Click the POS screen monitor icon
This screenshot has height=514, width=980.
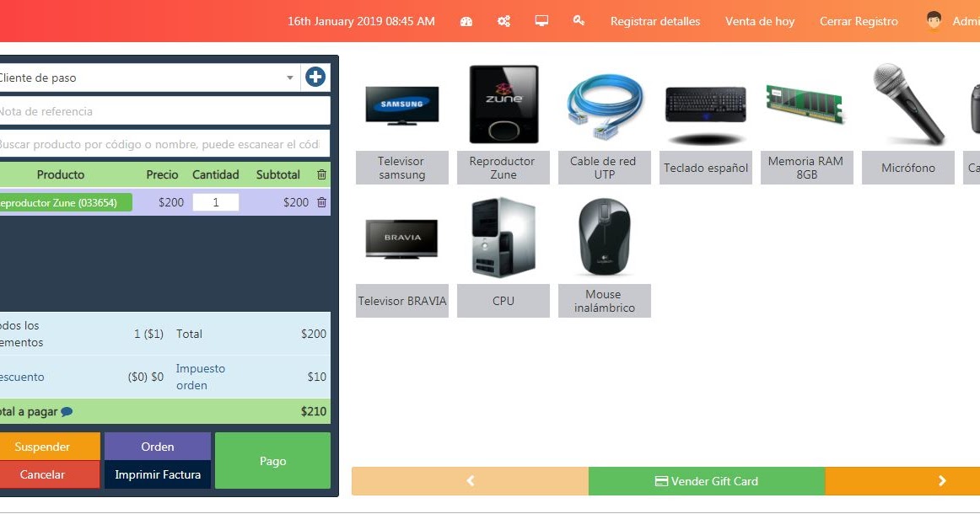click(541, 21)
